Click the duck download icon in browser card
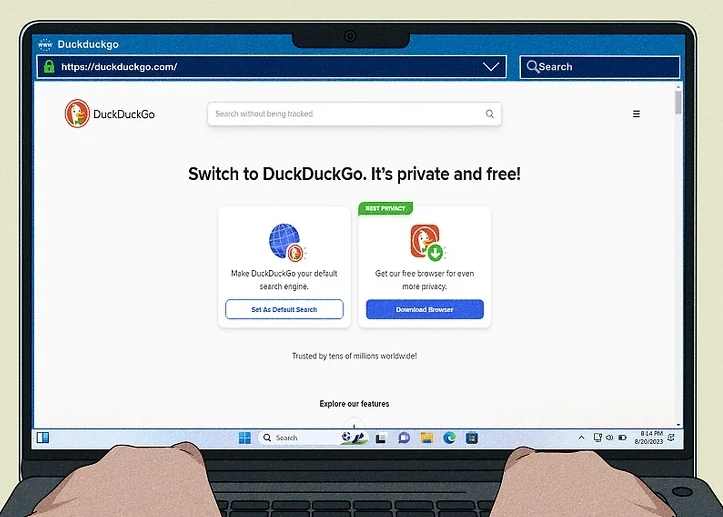 tap(427, 243)
